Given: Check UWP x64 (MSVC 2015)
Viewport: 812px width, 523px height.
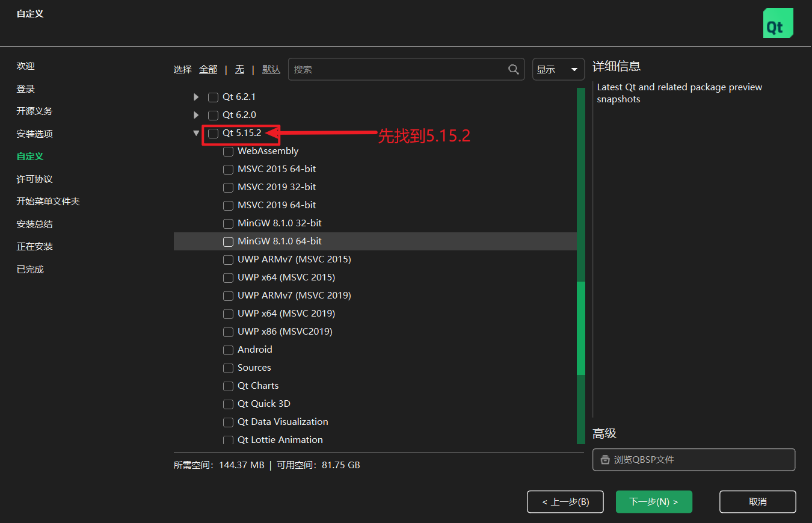Looking at the screenshot, I should 228,278.
